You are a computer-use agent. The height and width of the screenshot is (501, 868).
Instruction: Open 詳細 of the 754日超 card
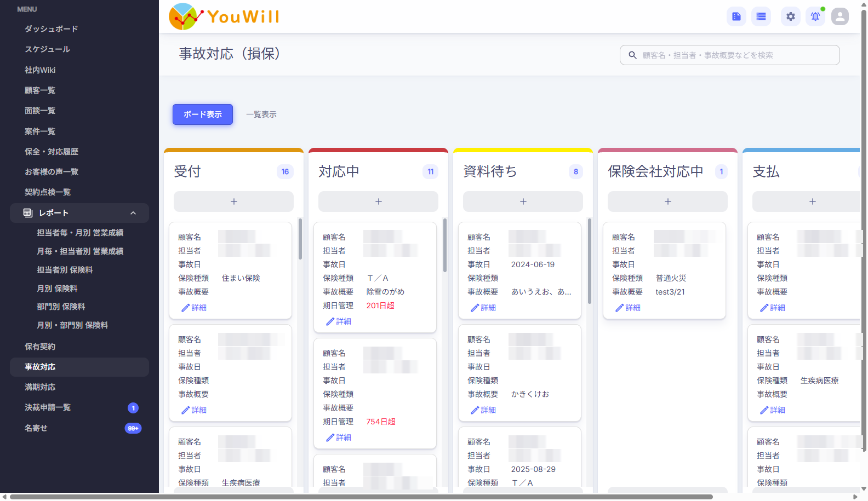tap(339, 437)
